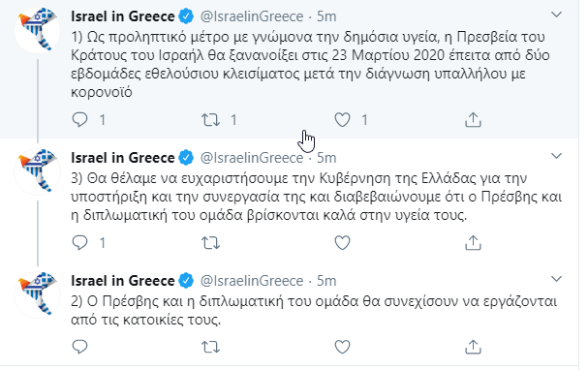Open the avatar on the first tweet
This screenshot has height=370, width=588.
coord(37,30)
